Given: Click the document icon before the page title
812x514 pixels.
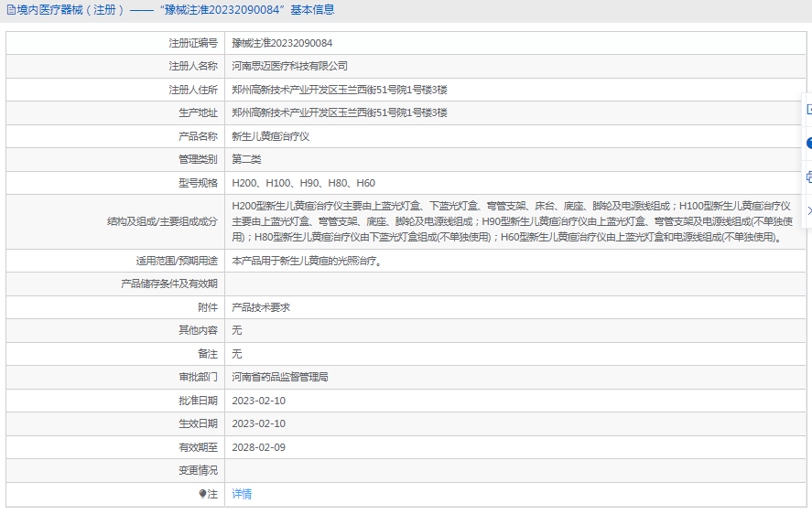Looking at the screenshot, I should (11, 10).
